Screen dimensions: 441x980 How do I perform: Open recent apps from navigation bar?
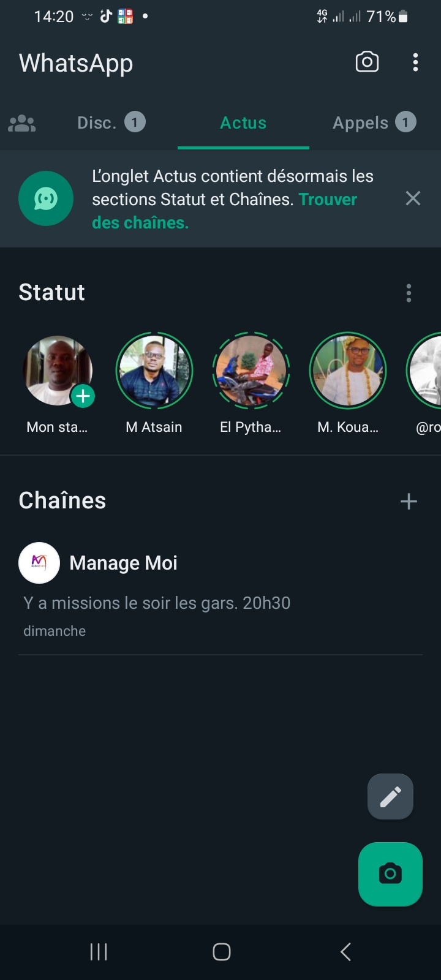click(x=99, y=952)
